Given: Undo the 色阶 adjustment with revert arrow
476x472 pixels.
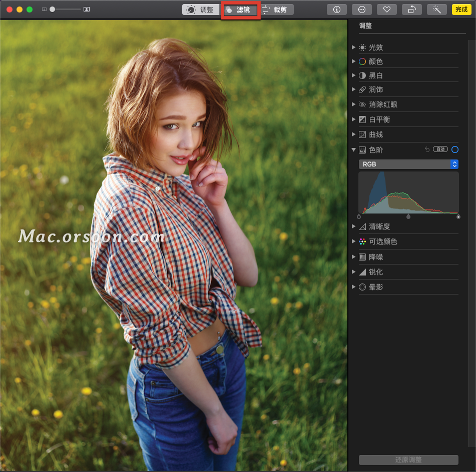Looking at the screenshot, I should pyautogui.click(x=427, y=149).
